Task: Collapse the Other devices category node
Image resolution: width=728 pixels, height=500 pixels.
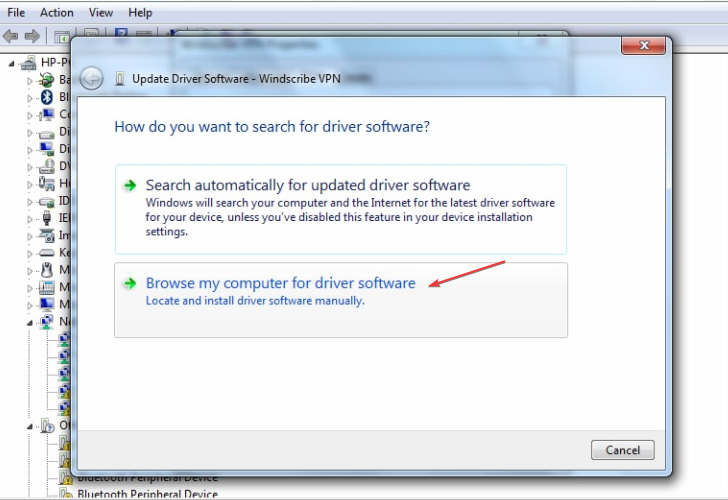Action: pos(30,426)
